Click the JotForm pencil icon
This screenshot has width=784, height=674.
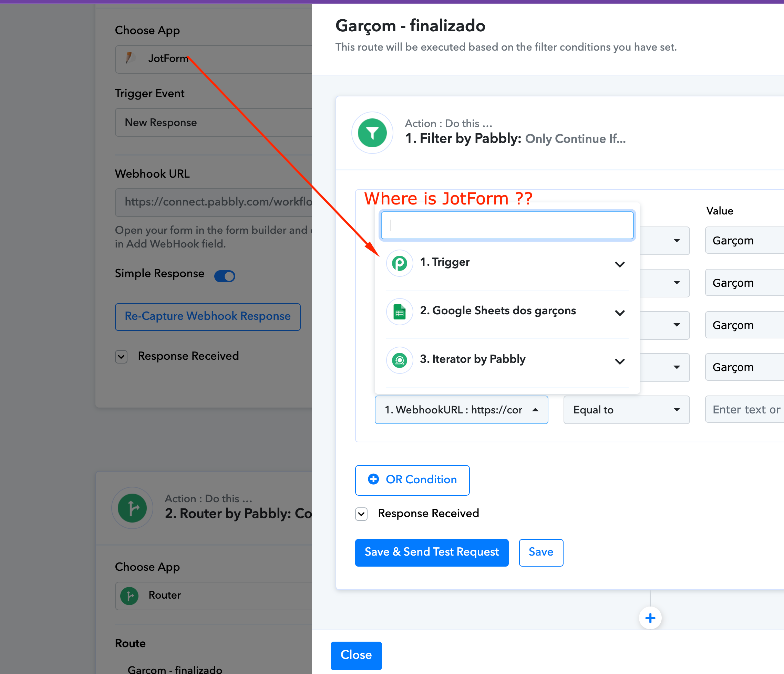pyautogui.click(x=130, y=59)
